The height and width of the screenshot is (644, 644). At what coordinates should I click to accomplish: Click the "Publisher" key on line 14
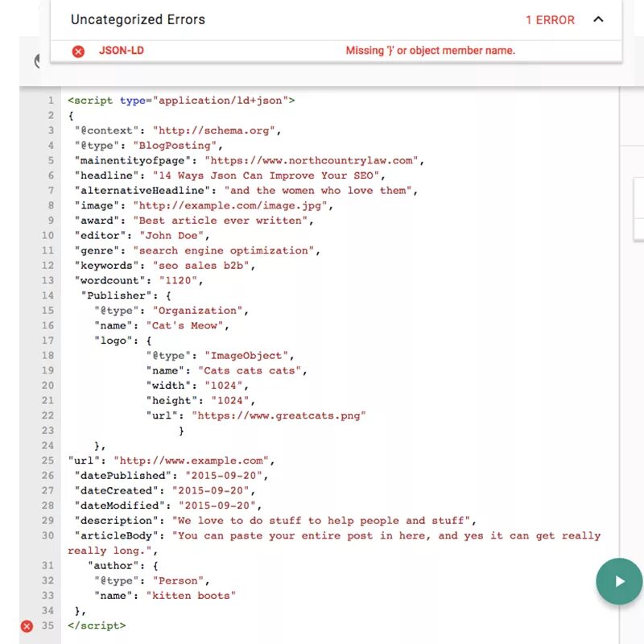pos(117,295)
